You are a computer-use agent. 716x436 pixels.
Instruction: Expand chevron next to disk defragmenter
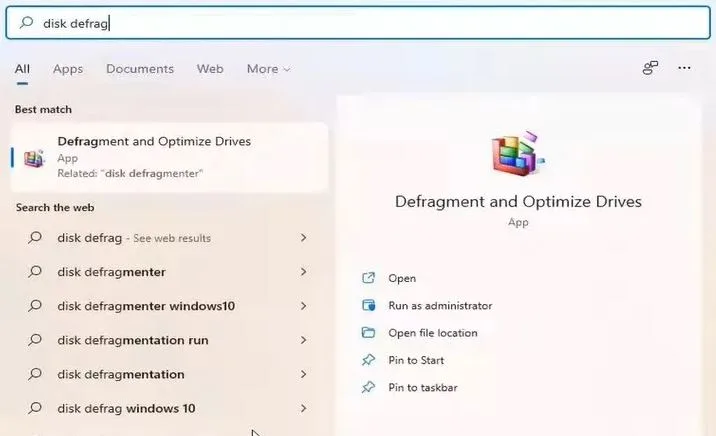click(303, 272)
